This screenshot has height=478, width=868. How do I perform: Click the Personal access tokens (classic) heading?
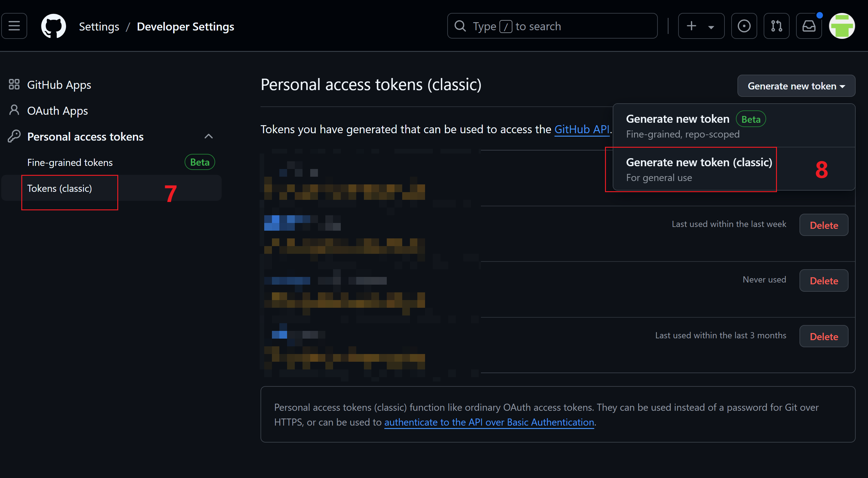pos(371,84)
